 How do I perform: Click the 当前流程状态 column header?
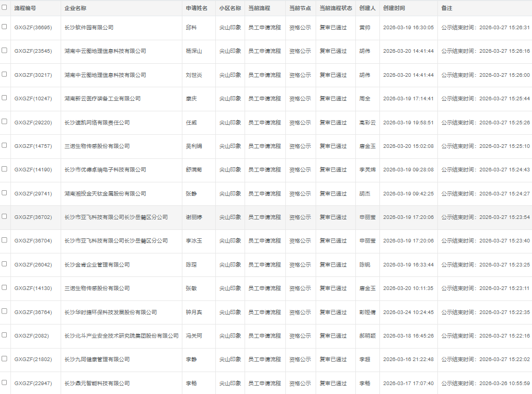tap(336, 8)
